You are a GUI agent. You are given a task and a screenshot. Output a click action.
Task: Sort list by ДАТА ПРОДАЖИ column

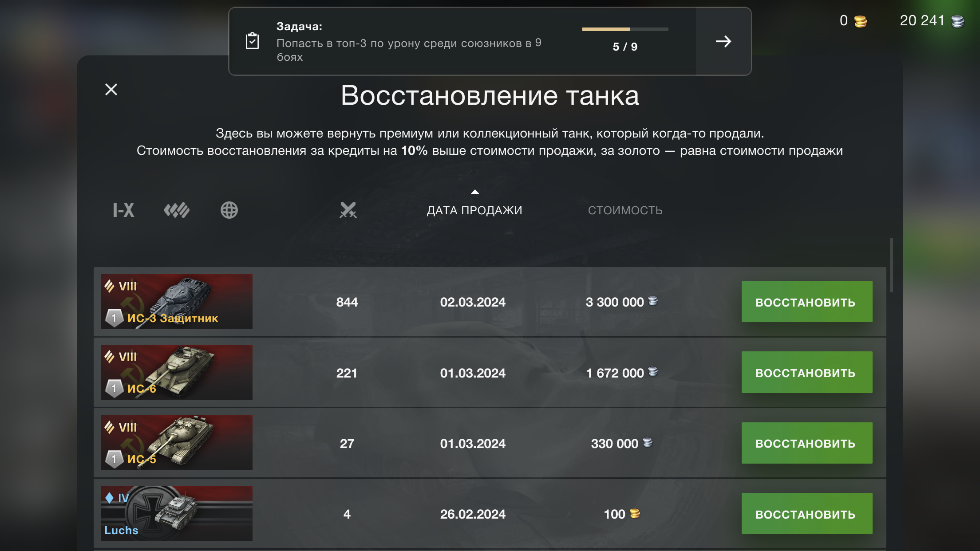[x=474, y=210]
